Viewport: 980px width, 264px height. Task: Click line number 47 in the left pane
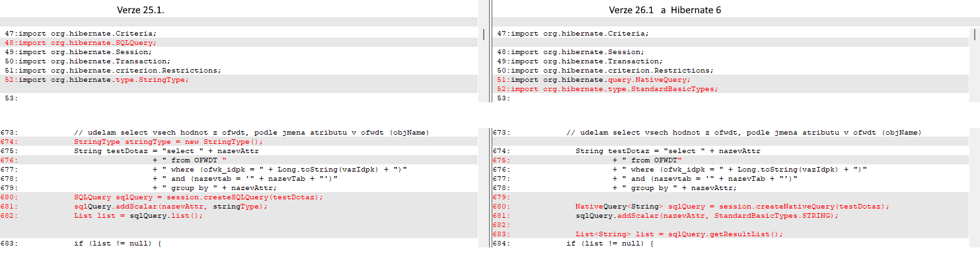click(9, 33)
